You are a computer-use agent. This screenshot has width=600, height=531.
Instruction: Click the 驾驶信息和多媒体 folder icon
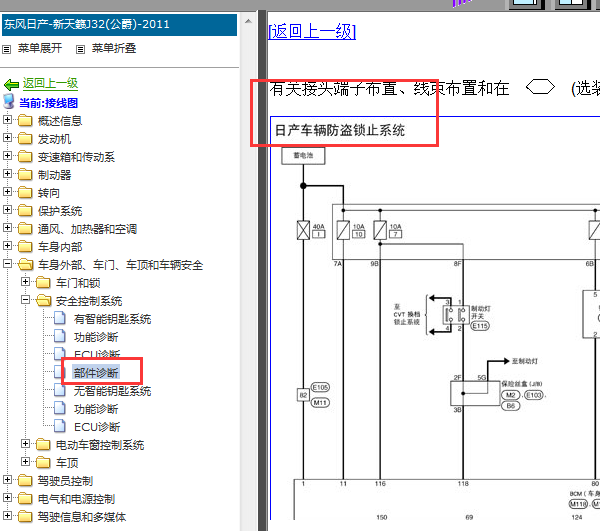point(25,516)
